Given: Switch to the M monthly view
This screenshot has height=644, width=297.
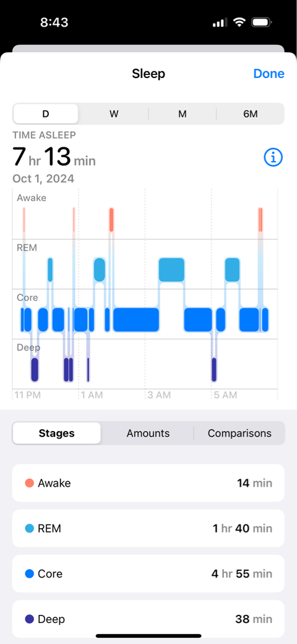Looking at the screenshot, I should click(182, 114).
